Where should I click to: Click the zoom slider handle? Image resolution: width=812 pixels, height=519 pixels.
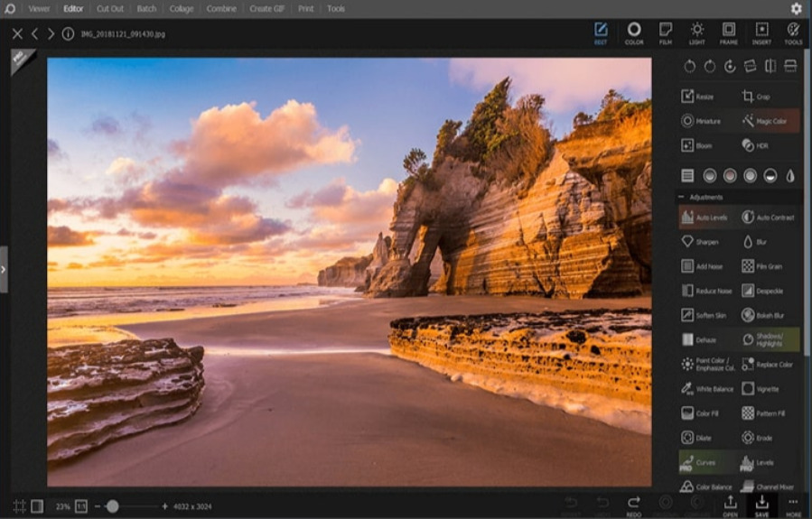(112, 506)
